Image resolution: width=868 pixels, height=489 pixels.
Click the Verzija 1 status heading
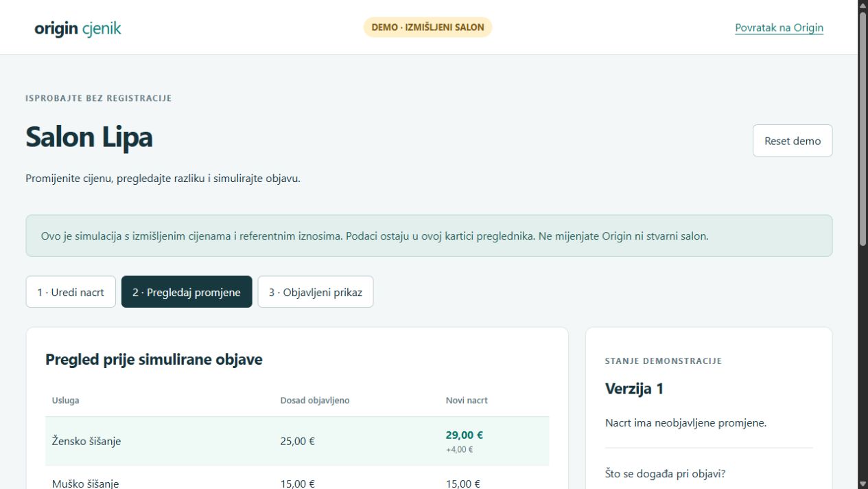click(x=634, y=389)
